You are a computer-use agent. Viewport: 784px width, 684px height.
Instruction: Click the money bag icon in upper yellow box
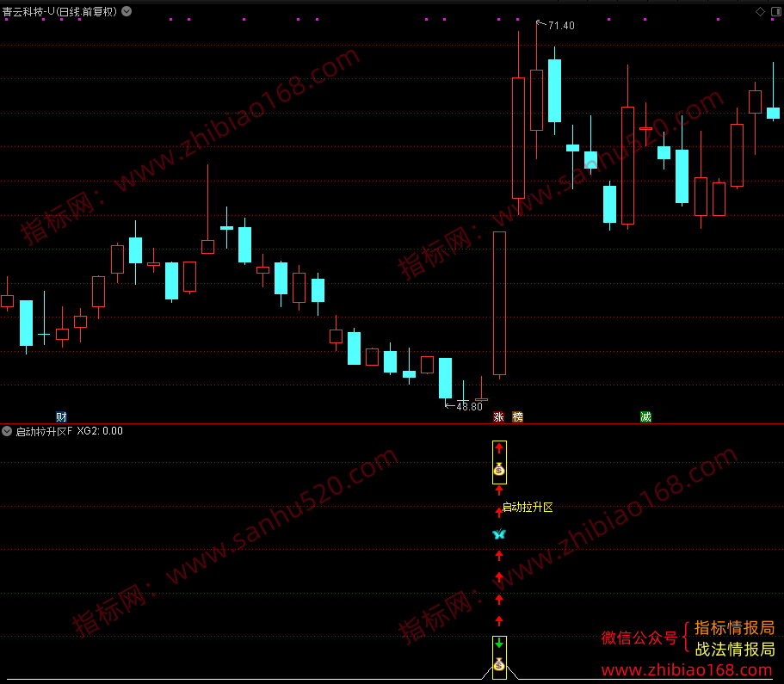[499, 469]
